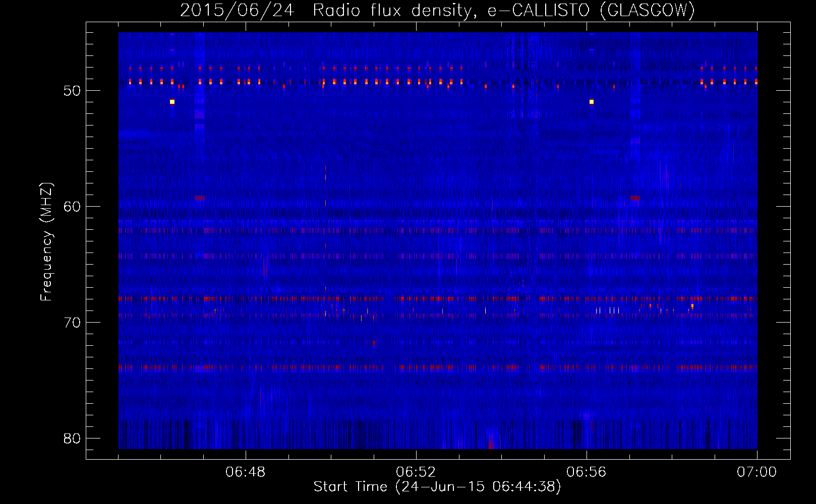Click the 06:52 time tick label

[x=416, y=472]
